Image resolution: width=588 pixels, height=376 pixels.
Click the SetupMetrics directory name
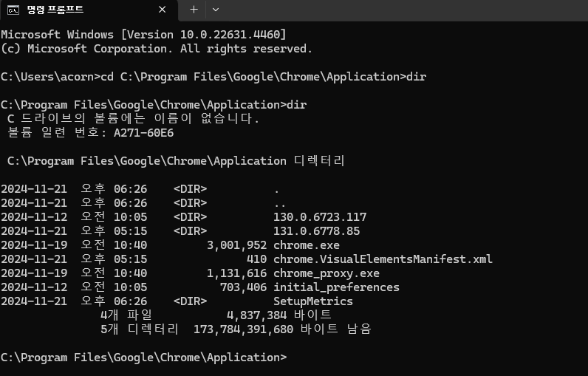point(313,301)
